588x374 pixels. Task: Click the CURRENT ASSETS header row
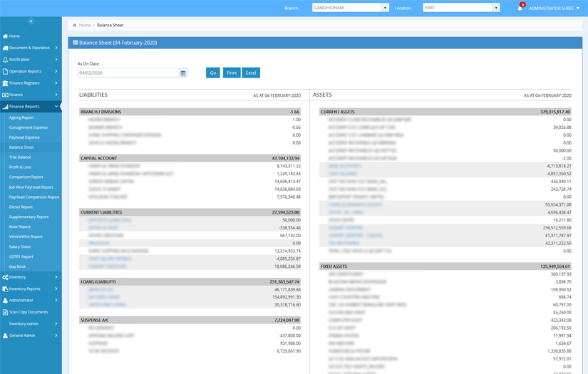pyautogui.click(x=445, y=112)
